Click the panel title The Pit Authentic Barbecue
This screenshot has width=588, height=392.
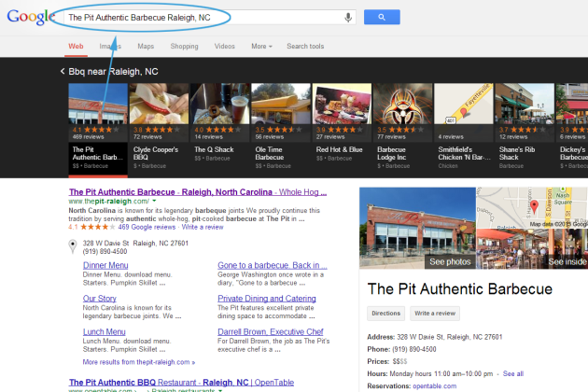460,288
